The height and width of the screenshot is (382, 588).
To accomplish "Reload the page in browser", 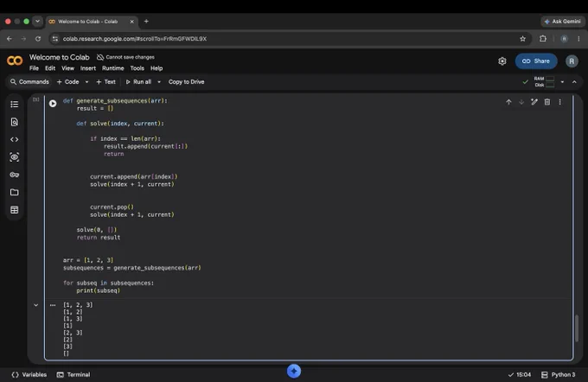I will (38, 39).
